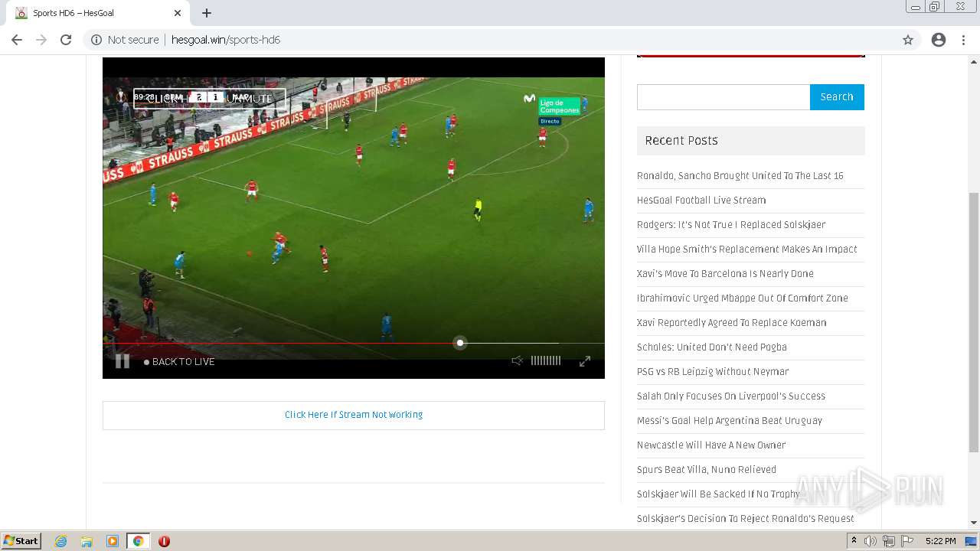
Task: Open the red Opera taskbar icon
Action: [164, 541]
